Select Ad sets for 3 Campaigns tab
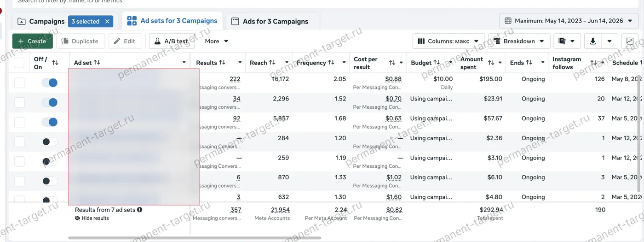This screenshot has height=242, width=644. click(172, 21)
